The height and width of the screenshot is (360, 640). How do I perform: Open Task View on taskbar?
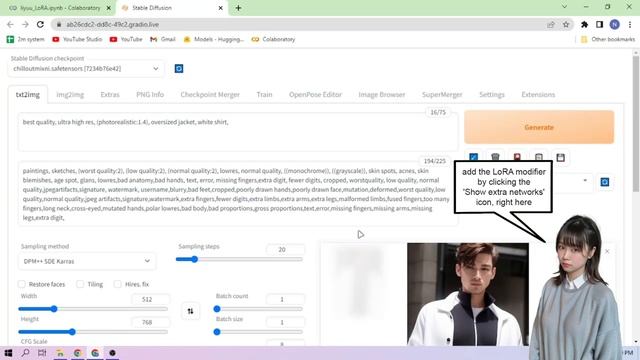(x=42, y=353)
